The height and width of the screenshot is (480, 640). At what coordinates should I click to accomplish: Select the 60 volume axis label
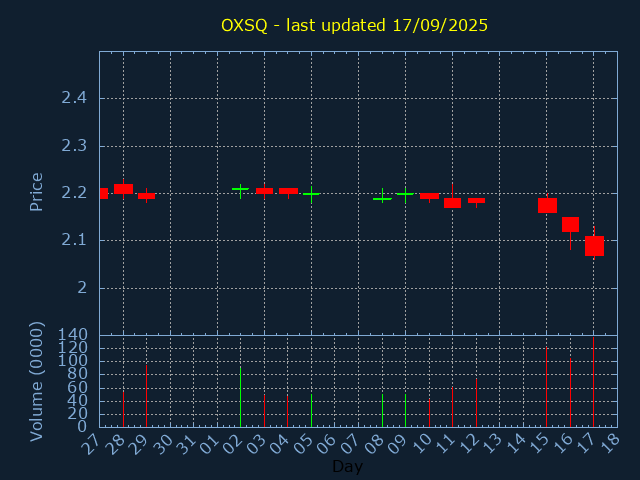77,388
